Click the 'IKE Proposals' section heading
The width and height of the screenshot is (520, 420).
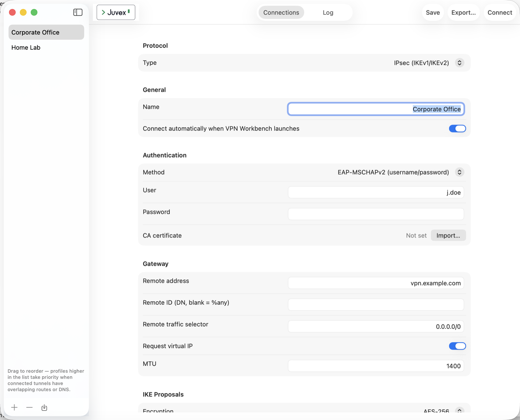click(163, 394)
